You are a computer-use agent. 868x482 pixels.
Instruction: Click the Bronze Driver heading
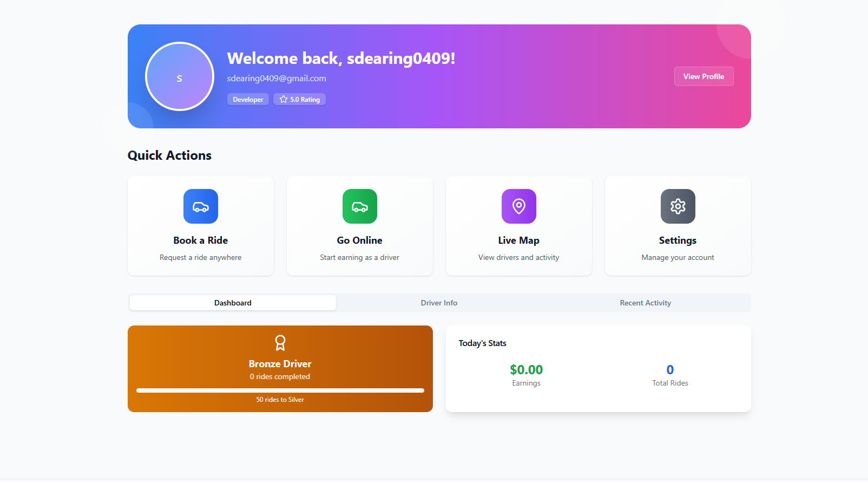point(280,364)
